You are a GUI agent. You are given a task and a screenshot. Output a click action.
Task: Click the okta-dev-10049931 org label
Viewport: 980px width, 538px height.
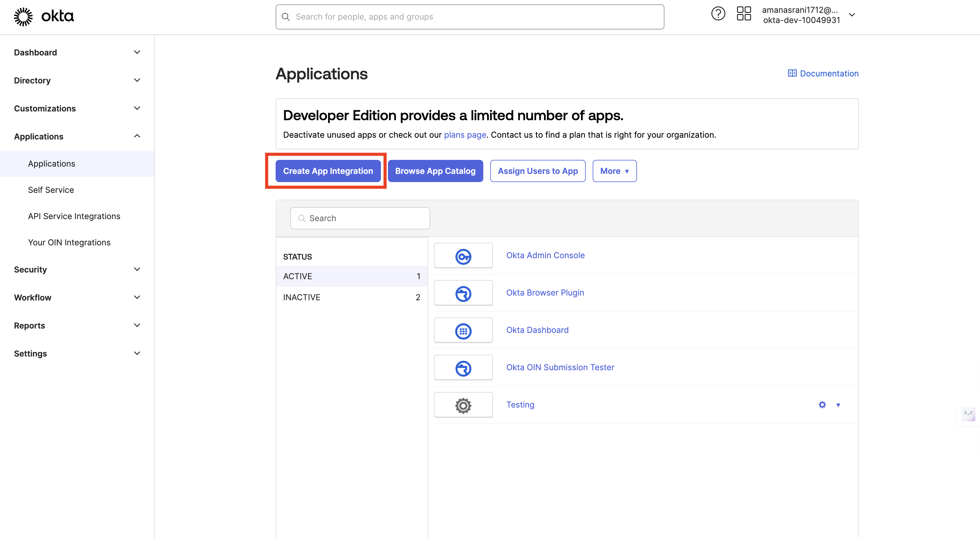(801, 20)
